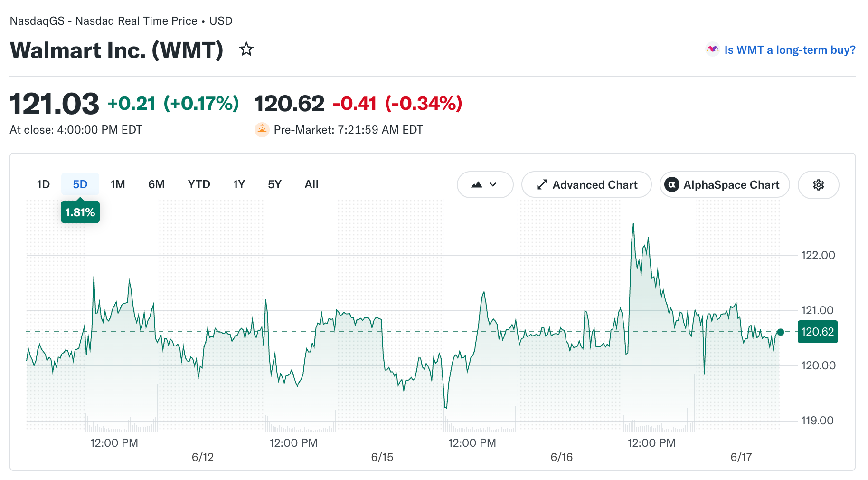Choose the 5Y time range

274,184
